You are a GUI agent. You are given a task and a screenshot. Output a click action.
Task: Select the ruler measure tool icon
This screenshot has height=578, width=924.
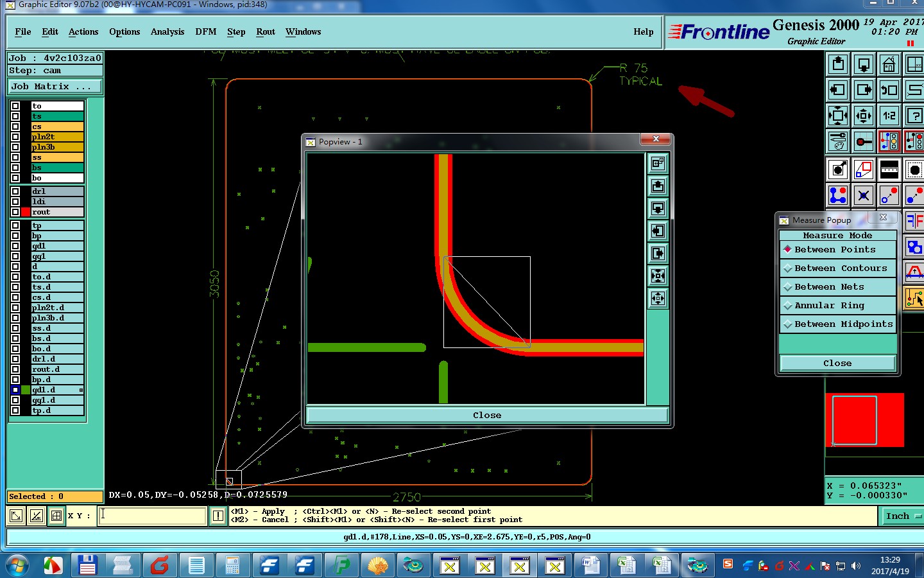click(889, 170)
